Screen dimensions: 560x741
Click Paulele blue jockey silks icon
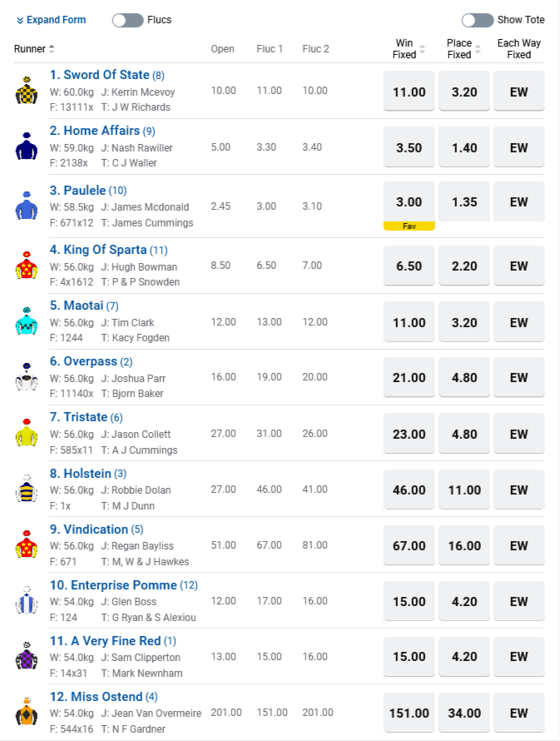point(27,206)
